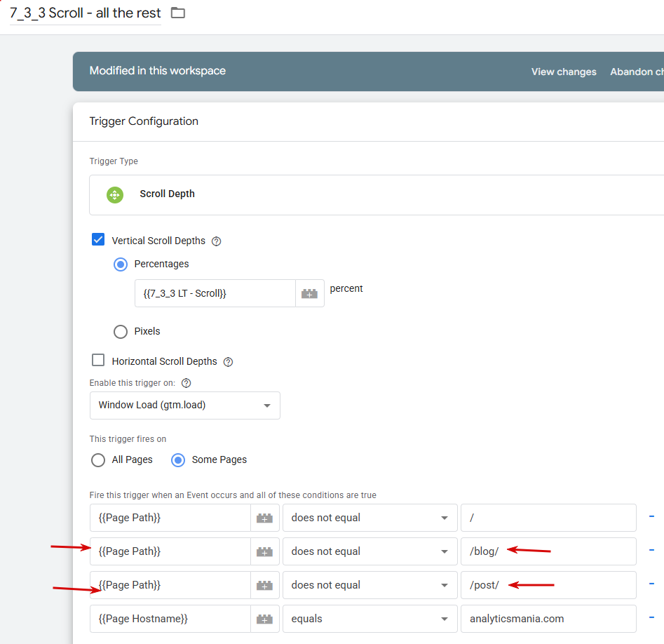Expand the equals operator dropdown

tap(370, 619)
